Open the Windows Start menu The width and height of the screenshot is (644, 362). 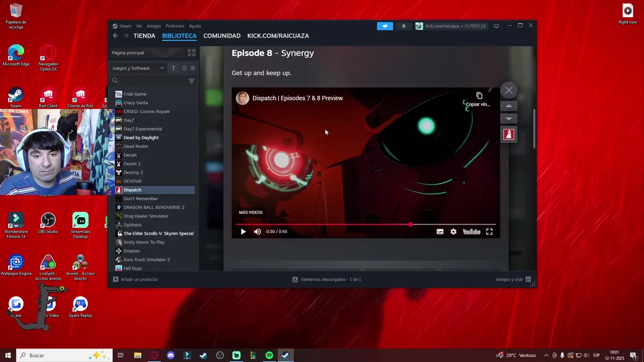pyautogui.click(x=8, y=355)
